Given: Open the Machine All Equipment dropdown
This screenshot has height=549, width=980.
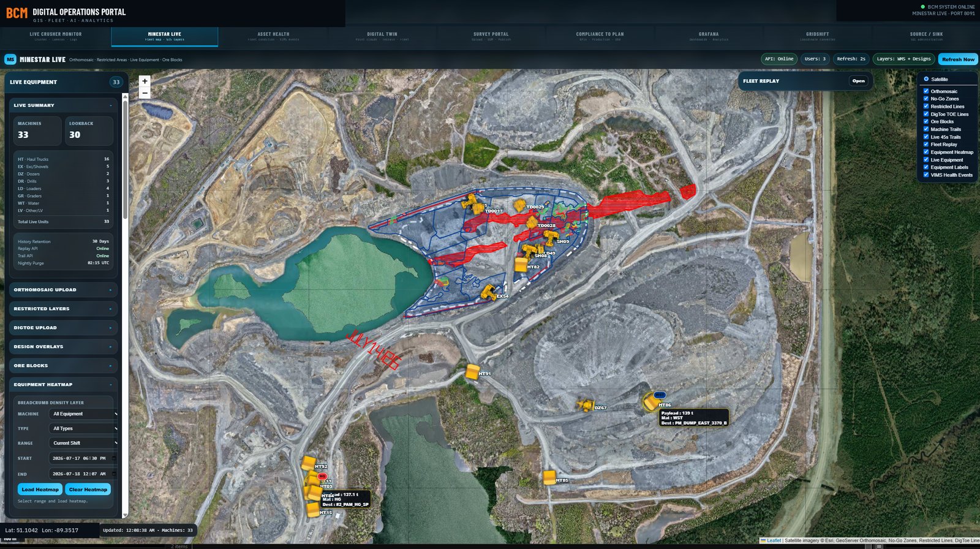Looking at the screenshot, I should (x=83, y=414).
